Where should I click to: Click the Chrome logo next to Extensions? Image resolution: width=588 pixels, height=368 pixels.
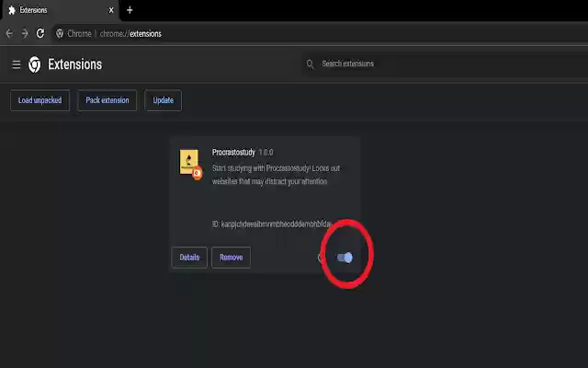[35, 64]
